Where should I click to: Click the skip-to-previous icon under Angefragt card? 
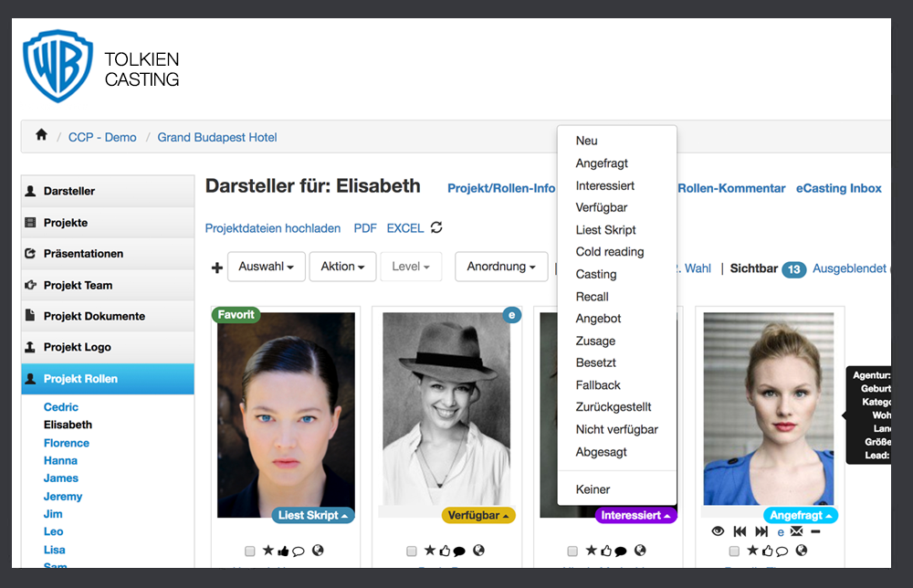point(740,531)
